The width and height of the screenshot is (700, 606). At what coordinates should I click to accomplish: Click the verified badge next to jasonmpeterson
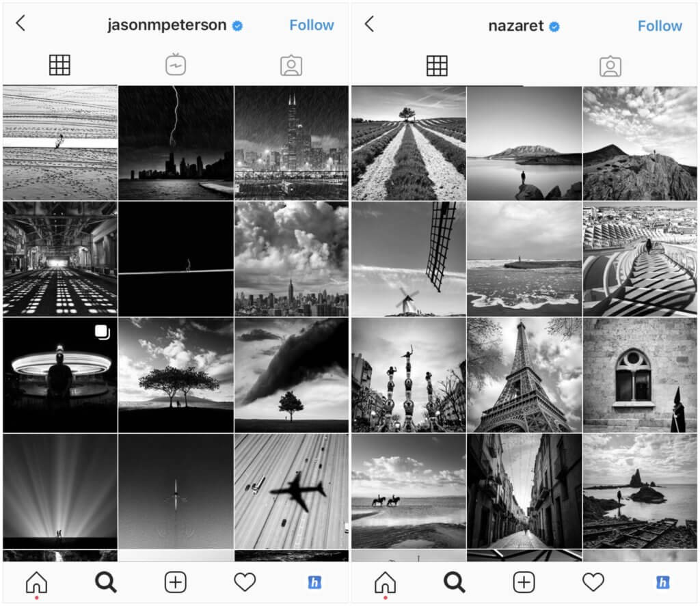click(x=237, y=25)
